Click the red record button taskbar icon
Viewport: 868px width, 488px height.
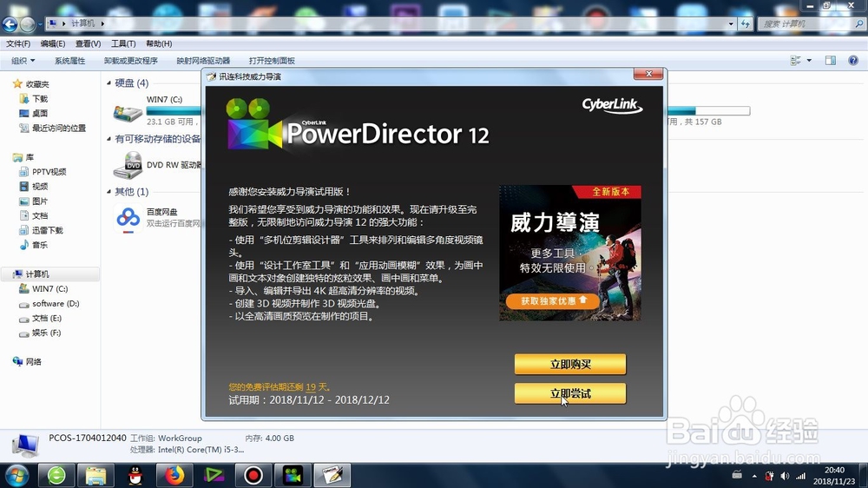tap(253, 475)
